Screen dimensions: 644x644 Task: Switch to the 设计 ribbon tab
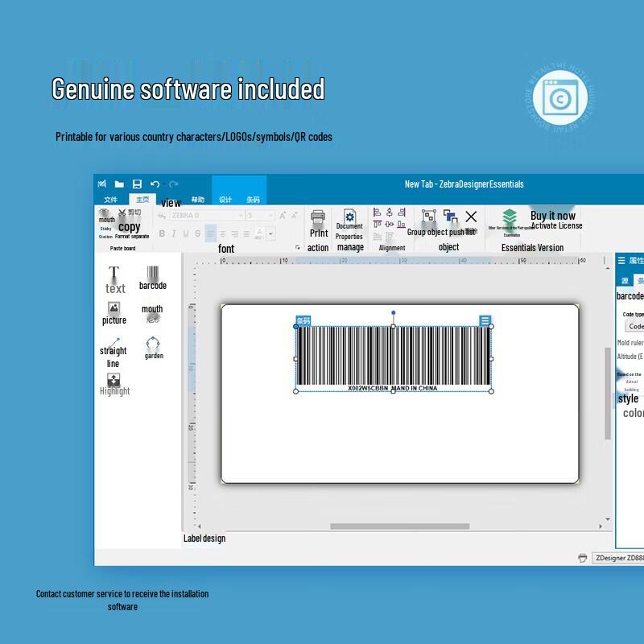tap(225, 200)
